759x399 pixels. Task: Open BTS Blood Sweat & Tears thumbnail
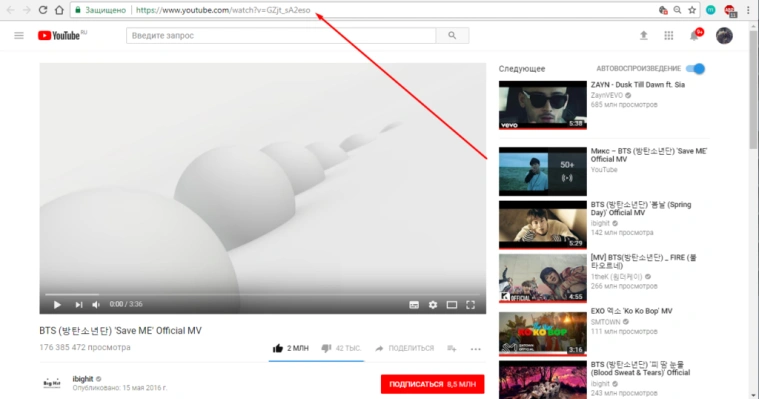click(x=543, y=380)
